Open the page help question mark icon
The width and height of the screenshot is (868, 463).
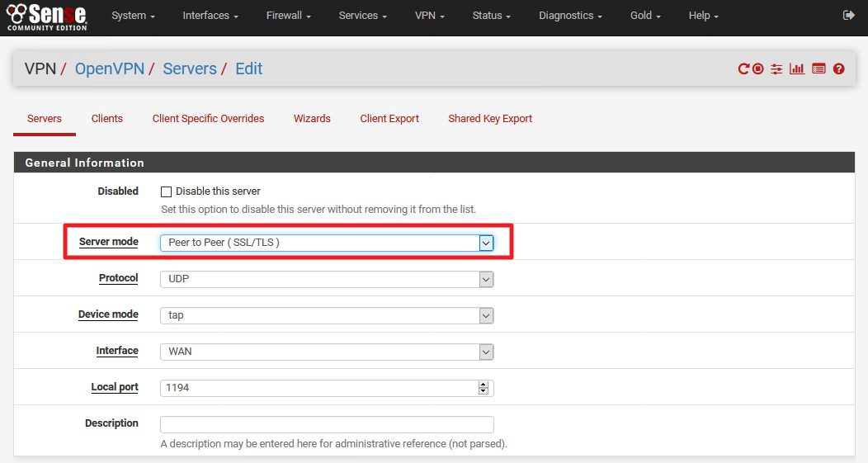click(838, 69)
